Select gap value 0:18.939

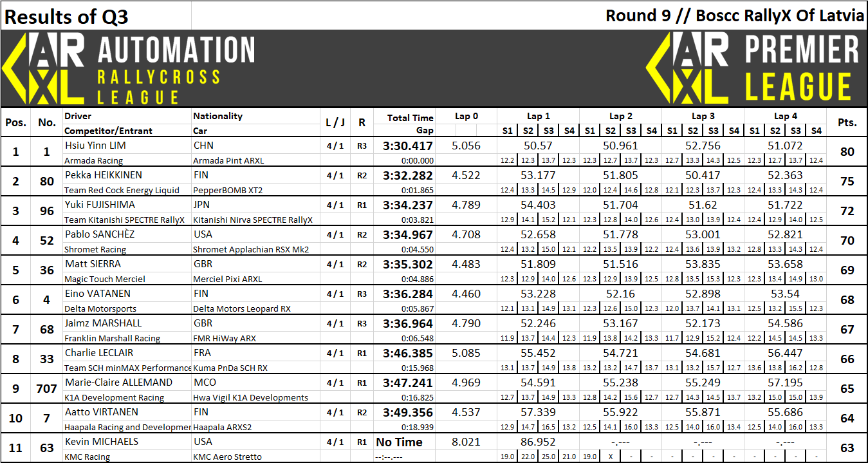click(x=416, y=427)
